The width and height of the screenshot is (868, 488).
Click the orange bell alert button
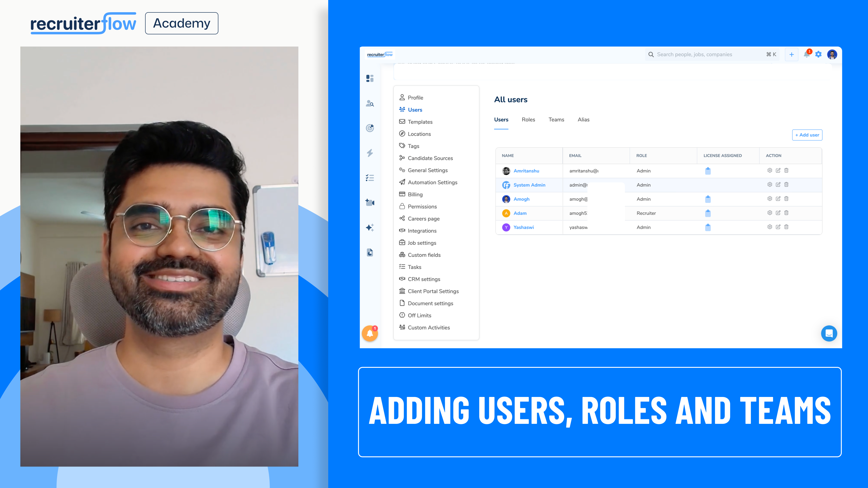[x=370, y=333]
